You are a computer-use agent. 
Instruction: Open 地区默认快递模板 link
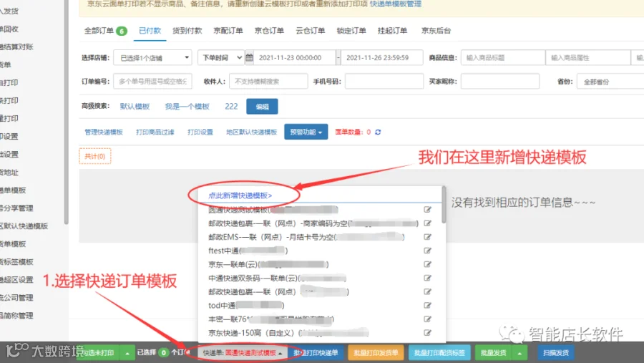click(x=251, y=132)
